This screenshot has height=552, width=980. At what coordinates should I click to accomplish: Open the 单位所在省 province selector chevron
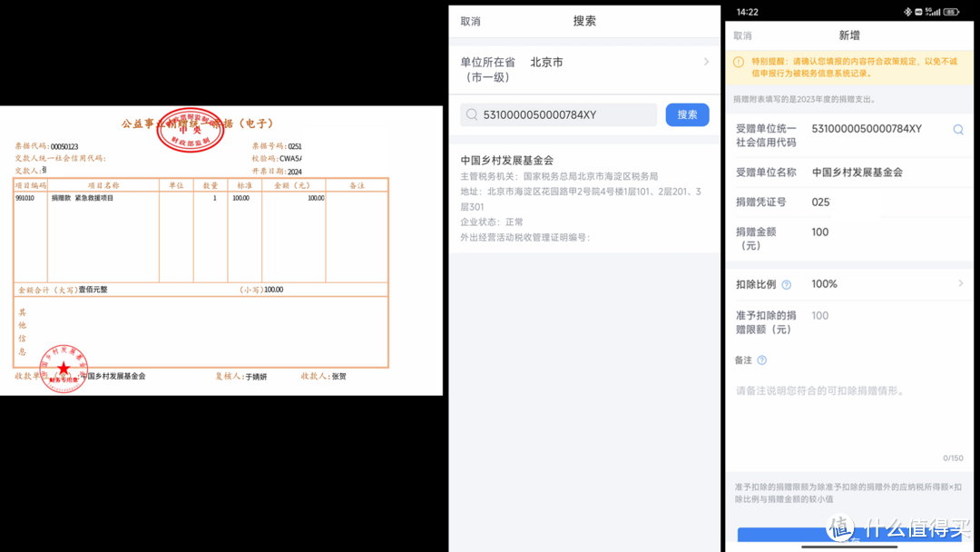706,62
